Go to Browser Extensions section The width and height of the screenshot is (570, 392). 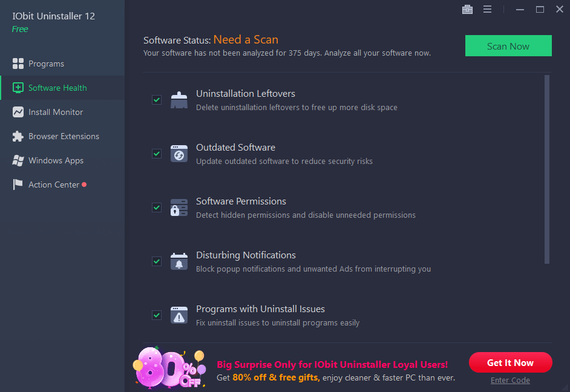click(x=64, y=136)
